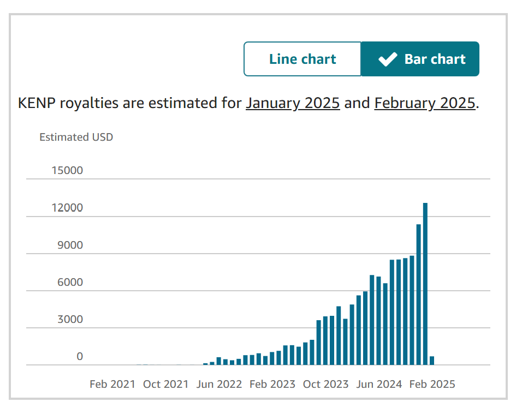Click the second-tallest bar above 11000
The height and width of the screenshot is (420, 522).
point(418,295)
